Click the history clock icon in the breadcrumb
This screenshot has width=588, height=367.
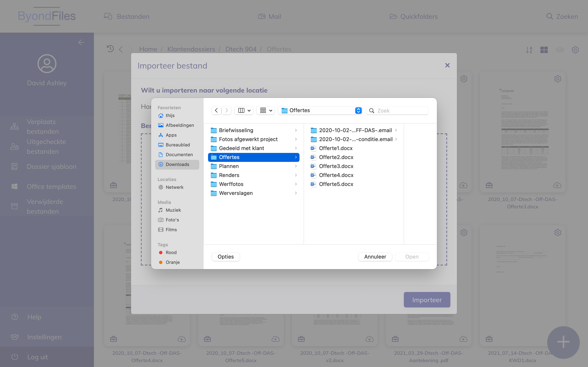coord(110,49)
